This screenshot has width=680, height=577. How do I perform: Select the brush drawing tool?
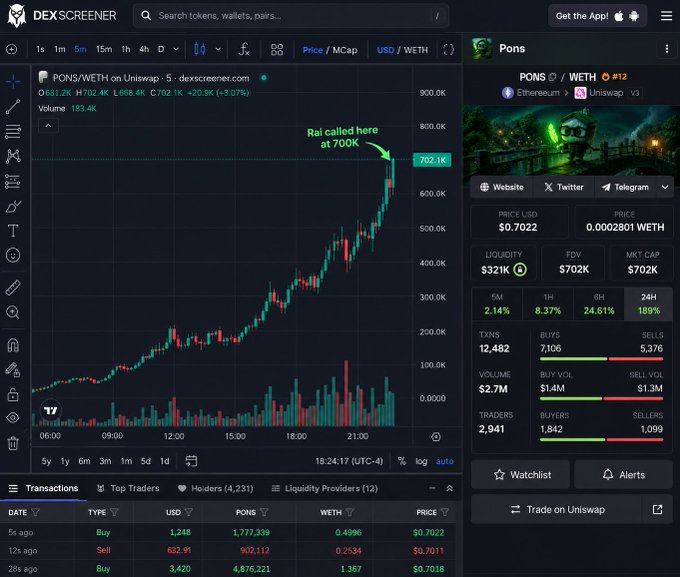point(13,206)
